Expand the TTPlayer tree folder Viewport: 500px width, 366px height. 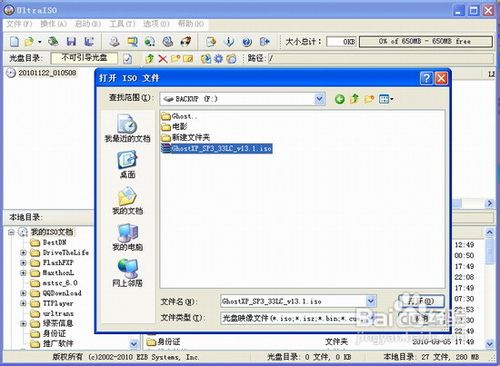[x=23, y=303]
